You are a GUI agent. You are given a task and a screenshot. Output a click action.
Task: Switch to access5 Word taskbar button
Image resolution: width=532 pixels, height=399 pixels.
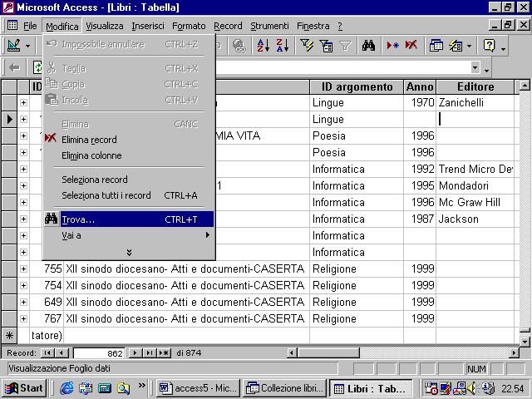point(198,388)
